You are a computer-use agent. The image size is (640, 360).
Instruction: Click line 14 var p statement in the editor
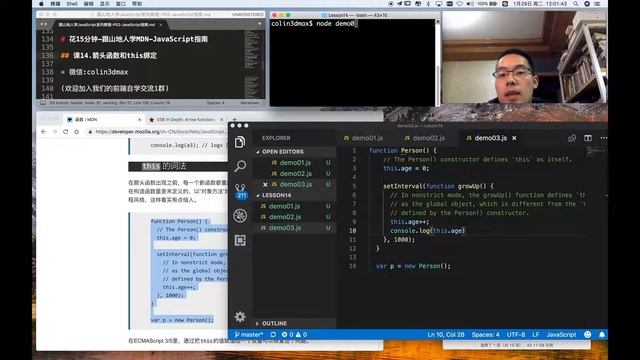[413, 266]
